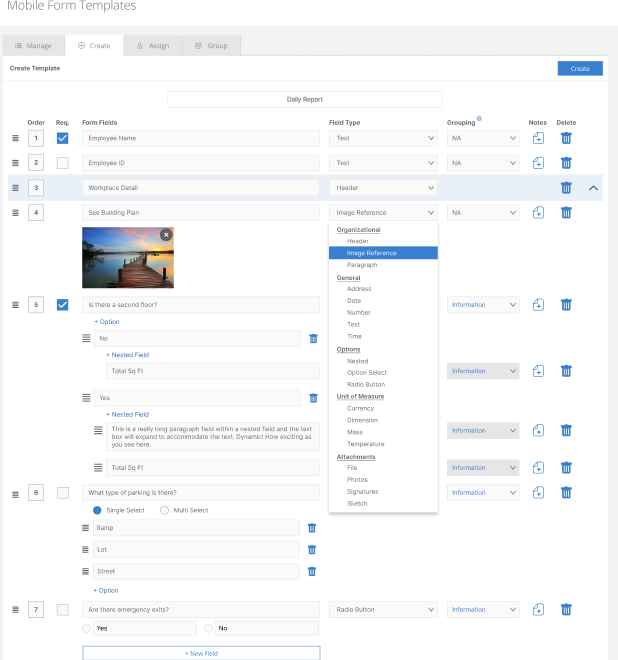Mark emergency exits question as required

pyautogui.click(x=62, y=609)
